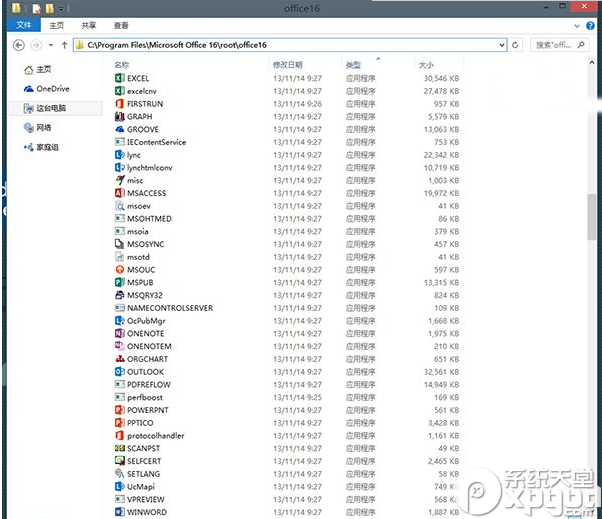Select the MSOUC upload center icon
The height and width of the screenshot is (519, 602).
[120, 269]
